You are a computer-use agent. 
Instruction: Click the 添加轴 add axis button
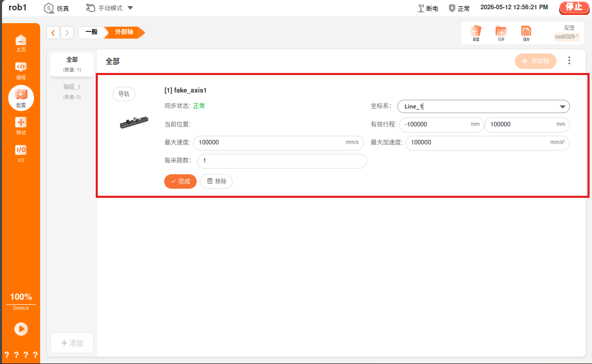(x=535, y=61)
